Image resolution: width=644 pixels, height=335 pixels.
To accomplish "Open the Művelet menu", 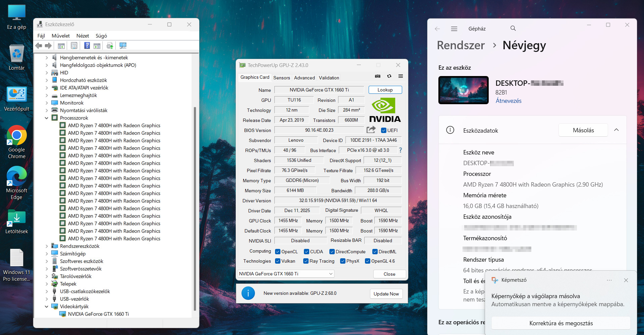I will 61,36.
